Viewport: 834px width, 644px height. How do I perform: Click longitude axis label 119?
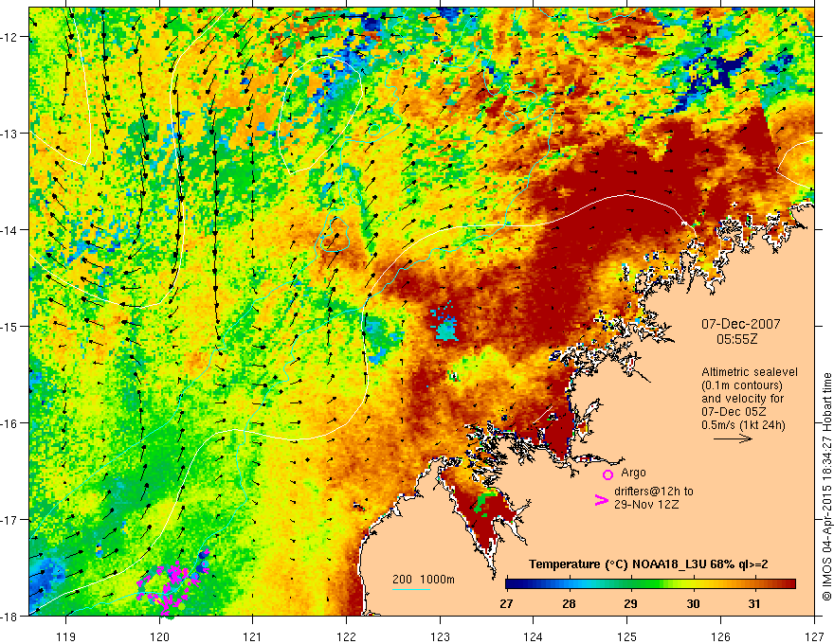(x=66, y=636)
